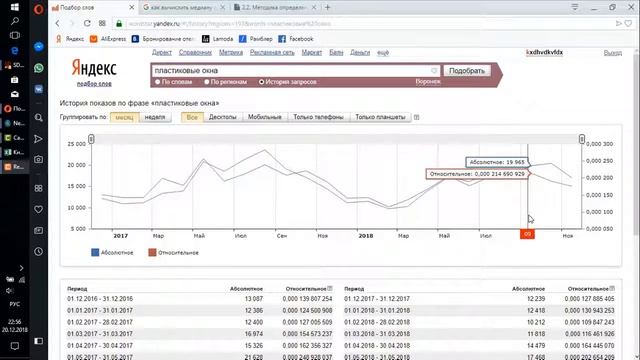Reload the current page
The height and width of the screenshot is (360, 640).
87,24
